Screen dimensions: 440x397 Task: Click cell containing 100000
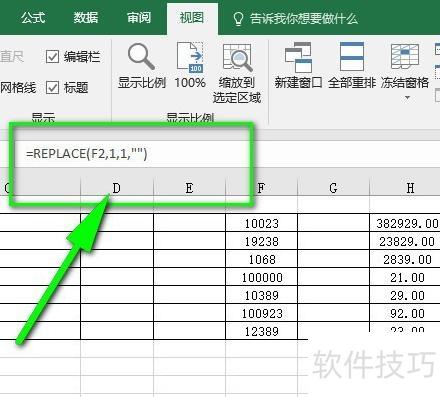(x=261, y=277)
